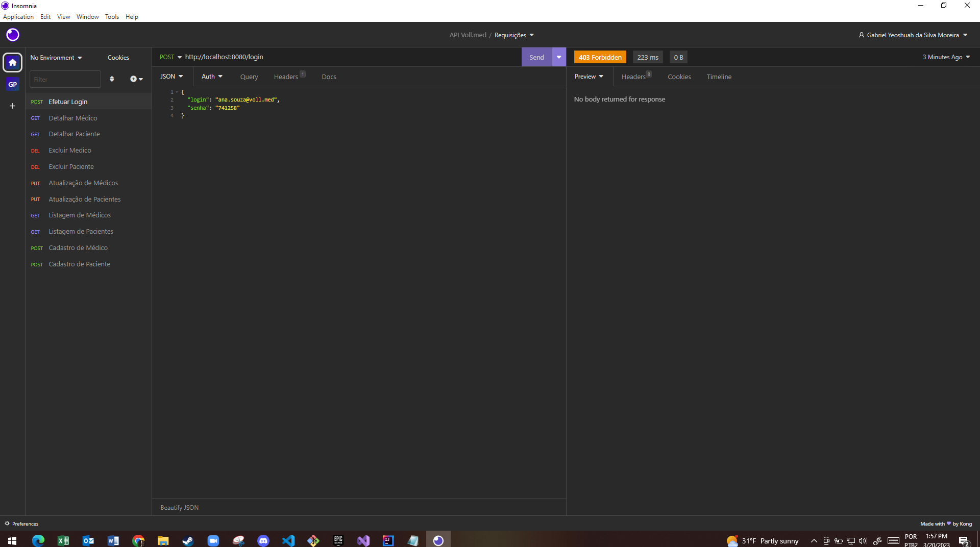
Task: Click the Insomnia logo icon
Action: pyautogui.click(x=13, y=35)
